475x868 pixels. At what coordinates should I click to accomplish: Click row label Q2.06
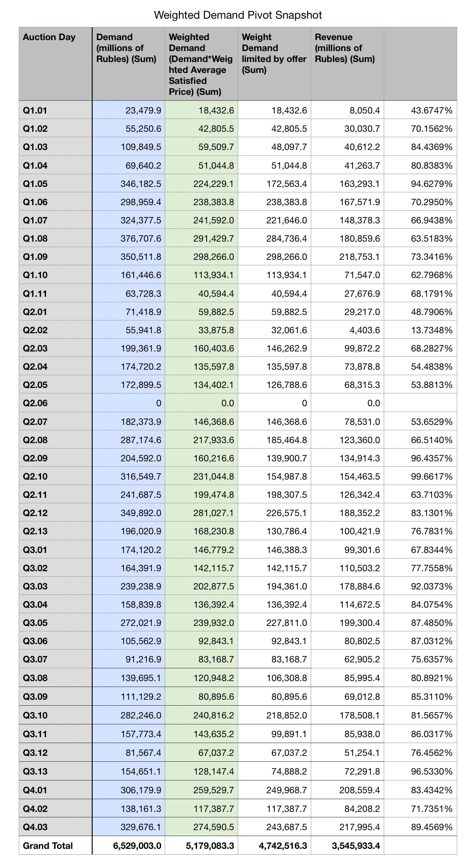pyautogui.click(x=55, y=403)
